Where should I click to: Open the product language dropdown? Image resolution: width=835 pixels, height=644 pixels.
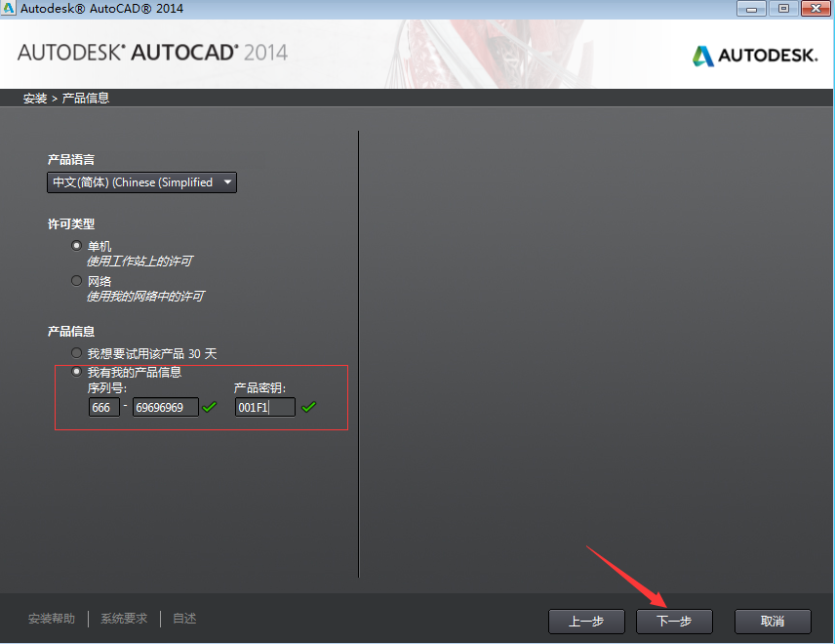[141, 182]
